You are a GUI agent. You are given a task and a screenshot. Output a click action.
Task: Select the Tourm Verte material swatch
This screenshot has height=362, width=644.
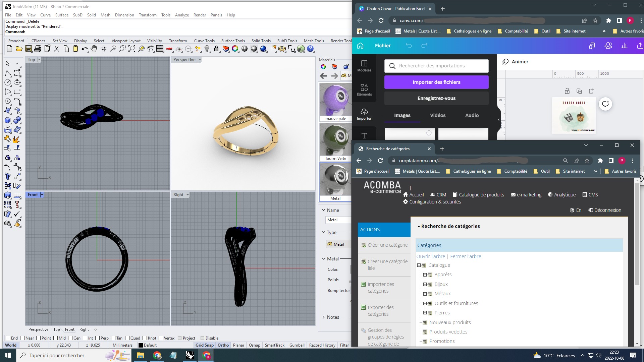[335, 142]
